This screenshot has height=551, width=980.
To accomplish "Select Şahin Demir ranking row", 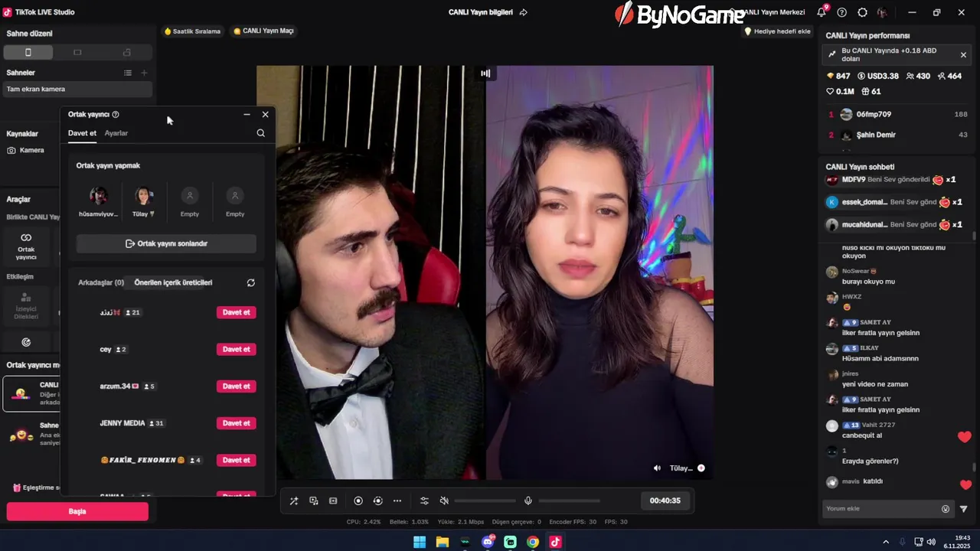I will pyautogui.click(x=898, y=135).
